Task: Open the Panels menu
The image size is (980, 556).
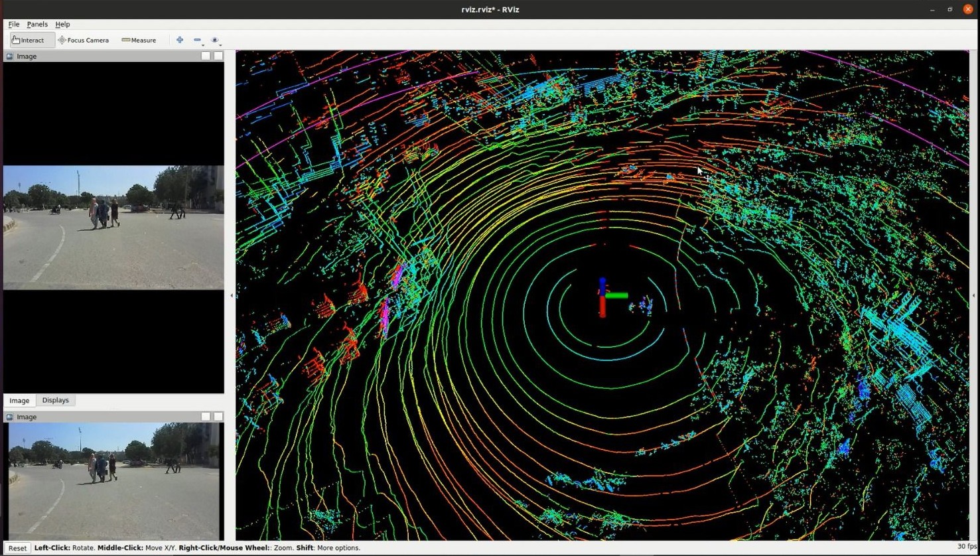Action: click(36, 24)
